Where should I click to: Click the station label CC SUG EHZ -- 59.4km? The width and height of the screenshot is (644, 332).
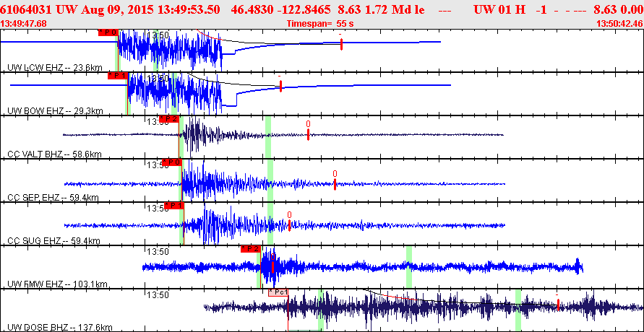coord(53,240)
